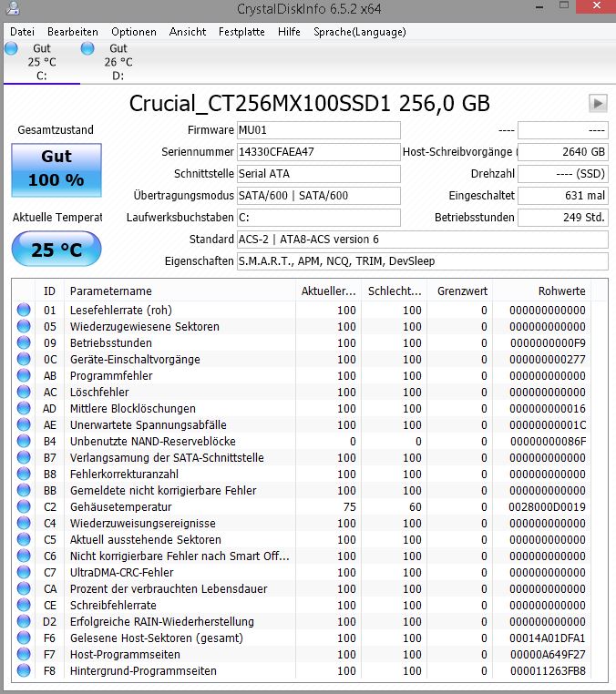Click the Eigenschaften field with S.M.A.R.T.
Screen dimensions: 616x694
[423, 261]
